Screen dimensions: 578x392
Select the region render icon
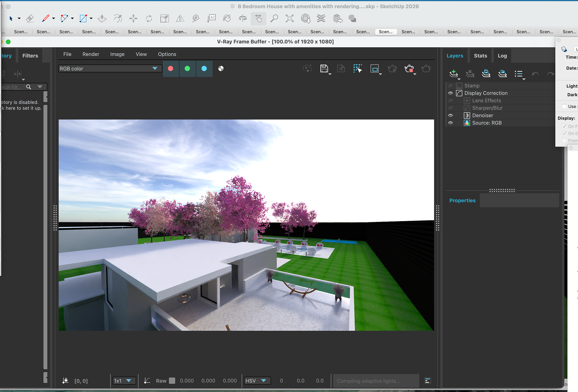pyautogui.click(x=374, y=69)
